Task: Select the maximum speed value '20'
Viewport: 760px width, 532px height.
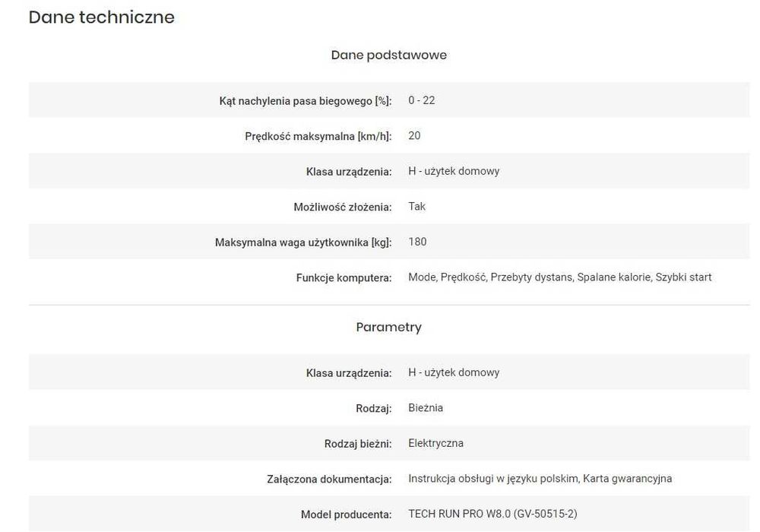Action: coord(414,136)
